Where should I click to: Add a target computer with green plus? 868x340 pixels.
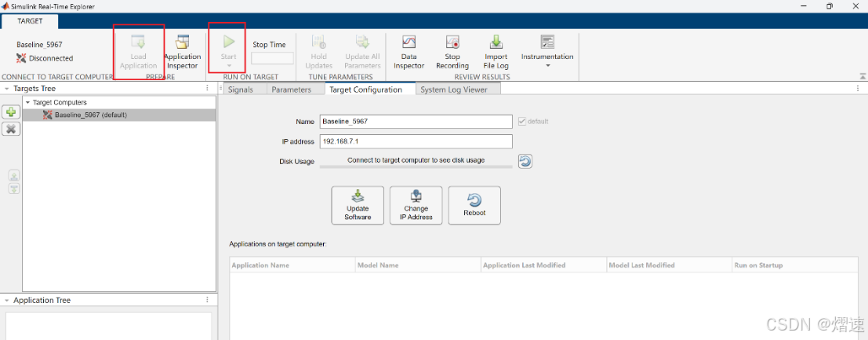(x=10, y=112)
